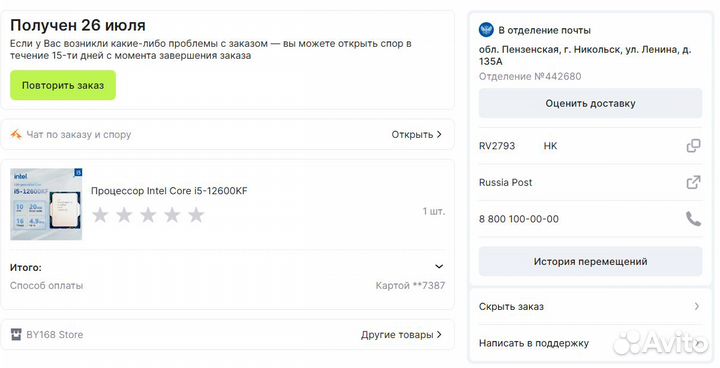This screenshot has width=720, height=368.
Task: Select the Написать в поддержку row
Action: point(591,343)
